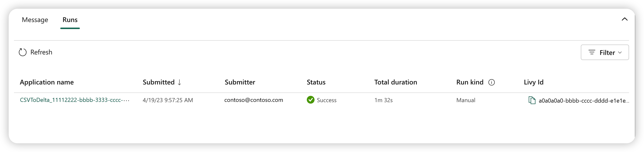Click the Refresh button label
Viewport: 644px width, 152px height.
coord(41,52)
